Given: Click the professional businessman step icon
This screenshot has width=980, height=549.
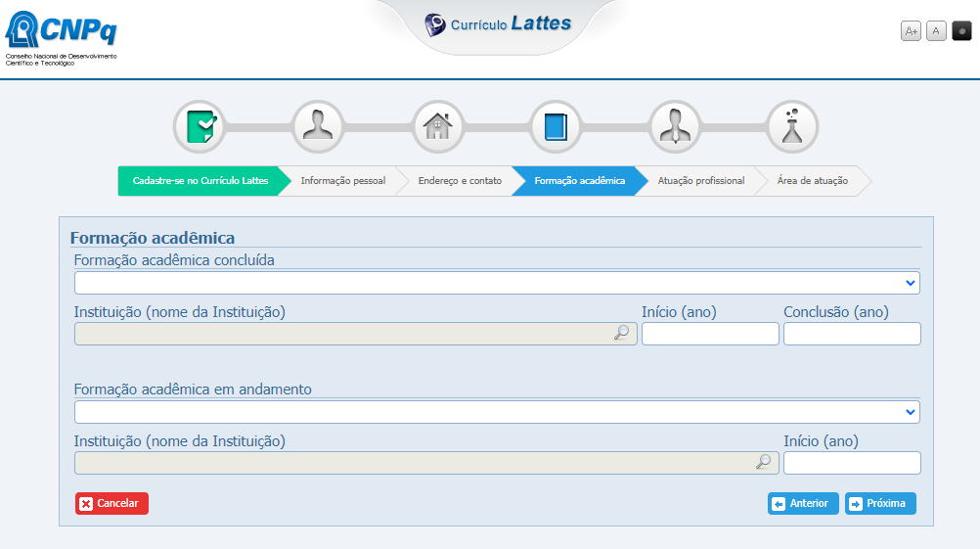Looking at the screenshot, I should [x=674, y=127].
